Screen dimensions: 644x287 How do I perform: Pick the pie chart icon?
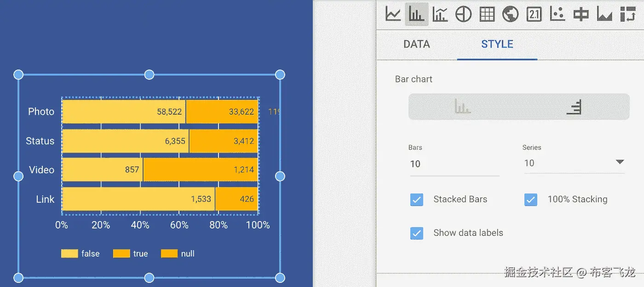point(464,14)
